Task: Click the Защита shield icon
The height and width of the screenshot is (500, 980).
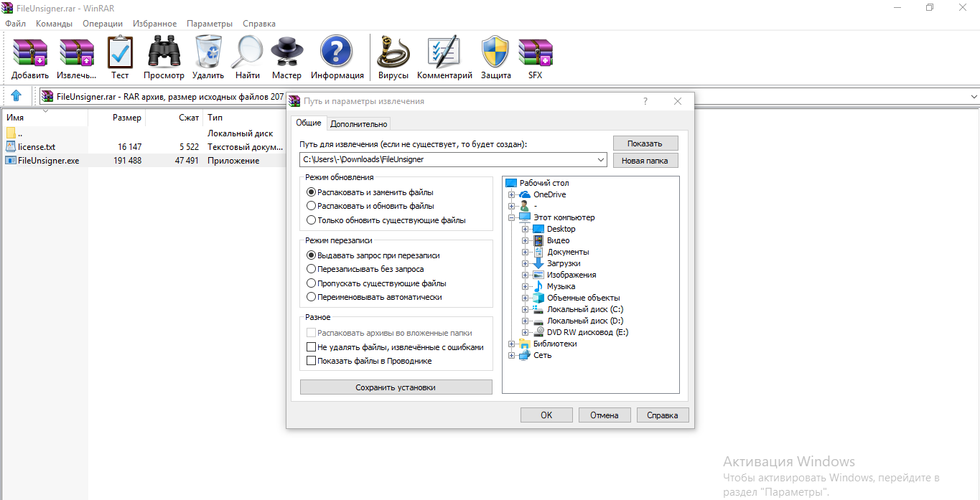Action: point(495,52)
